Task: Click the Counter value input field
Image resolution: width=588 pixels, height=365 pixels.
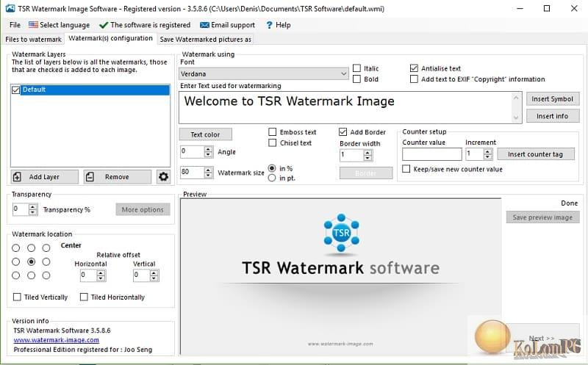Action: 432,154
